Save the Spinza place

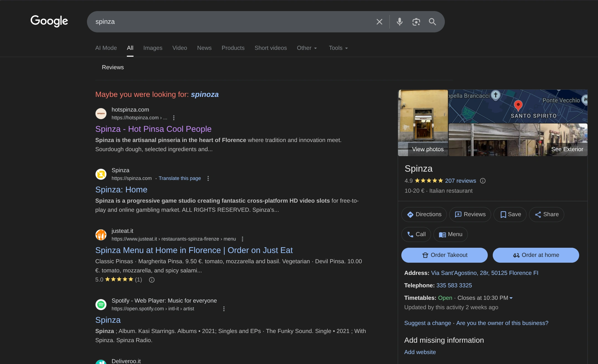point(510,215)
